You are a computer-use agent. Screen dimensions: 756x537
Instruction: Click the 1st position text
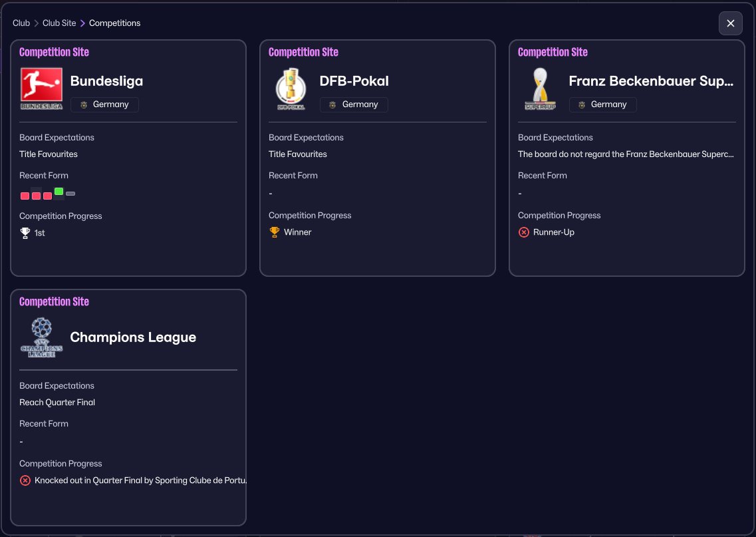39,233
